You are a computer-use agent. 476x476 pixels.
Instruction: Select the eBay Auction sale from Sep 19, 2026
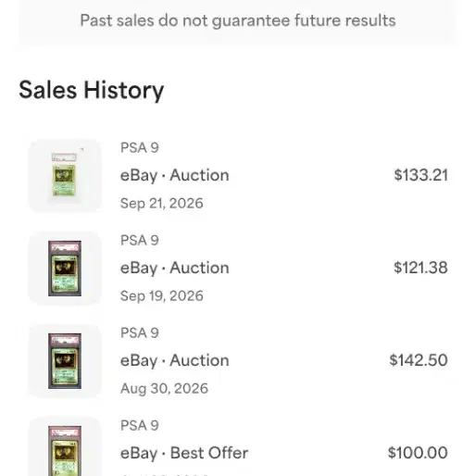pyautogui.click(x=238, y=268)
